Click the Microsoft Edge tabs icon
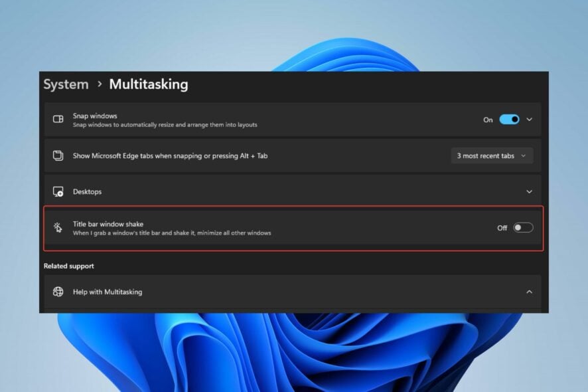The image size is (588, 392). click(x=58, y=155)
